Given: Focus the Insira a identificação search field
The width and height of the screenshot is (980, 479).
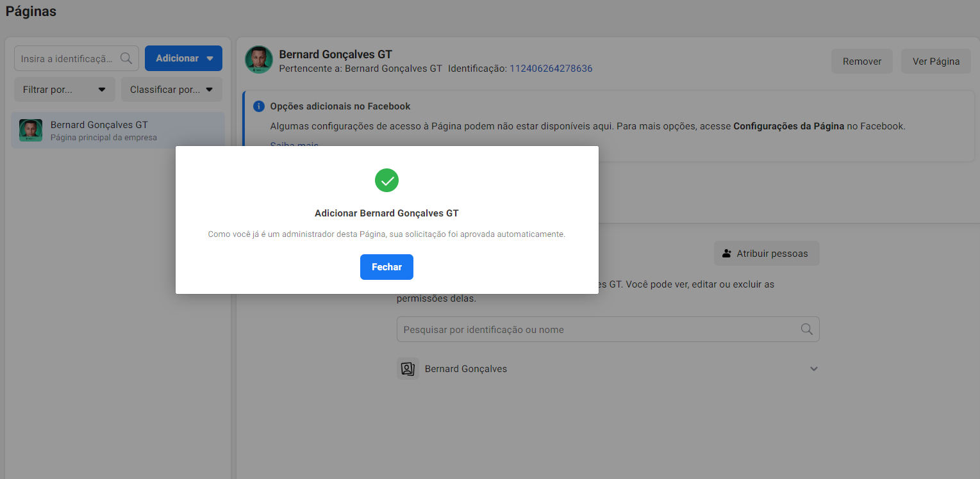Looking at the screenshot, I should click(x=76, y=58).
